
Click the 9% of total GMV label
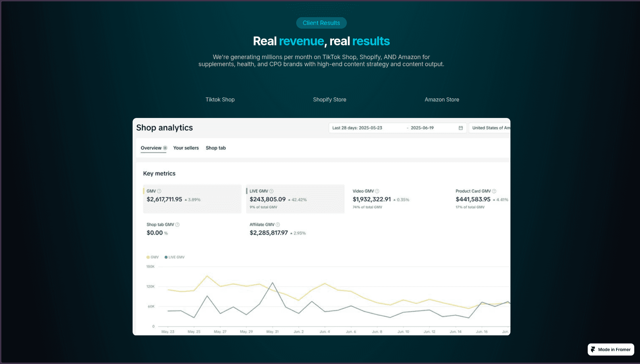coord(263,207)
